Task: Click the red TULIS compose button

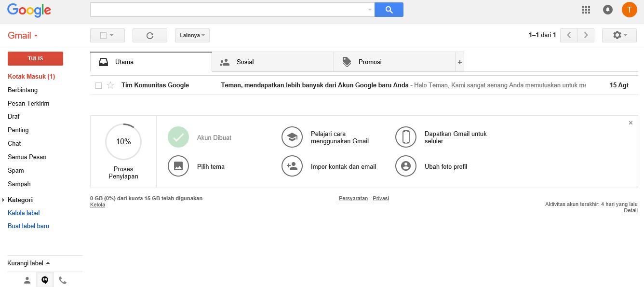Action: 35,58
